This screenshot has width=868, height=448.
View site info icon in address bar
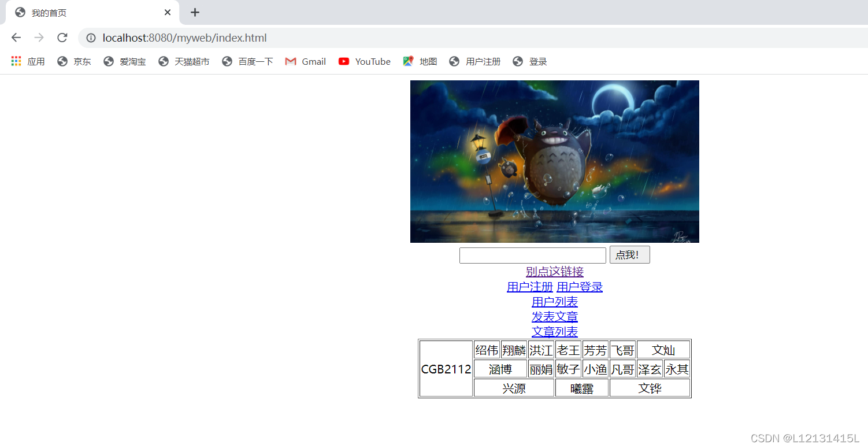point(91,38)
